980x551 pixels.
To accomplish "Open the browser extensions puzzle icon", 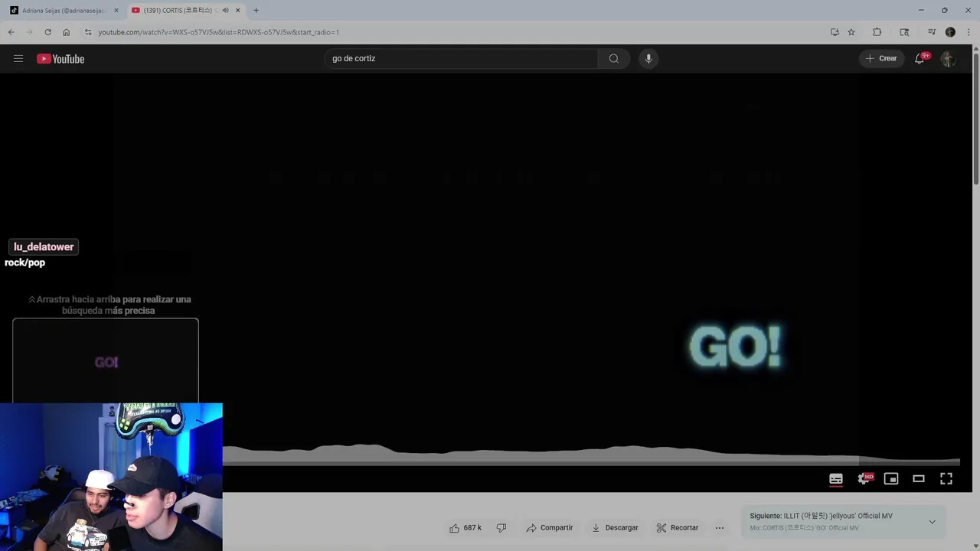I will pos(877,32).
